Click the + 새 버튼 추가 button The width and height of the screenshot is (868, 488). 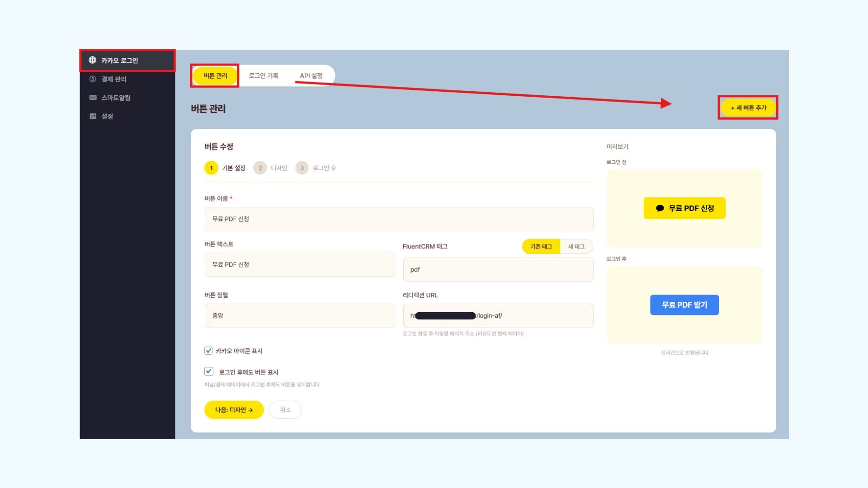pyautogui.click(x=748, y=108)
